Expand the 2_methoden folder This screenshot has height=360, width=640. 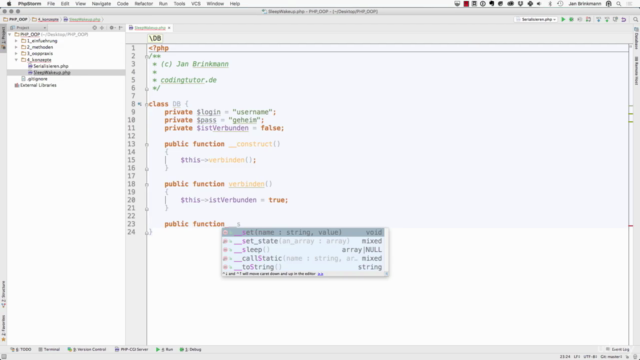[x=16, y=47]
